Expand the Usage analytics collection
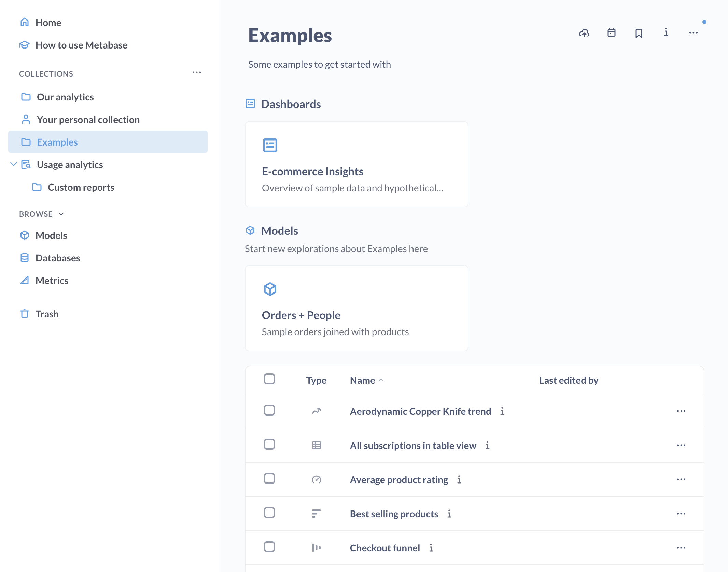This screenshot has height=572, width=728. [x=13, y=164]
